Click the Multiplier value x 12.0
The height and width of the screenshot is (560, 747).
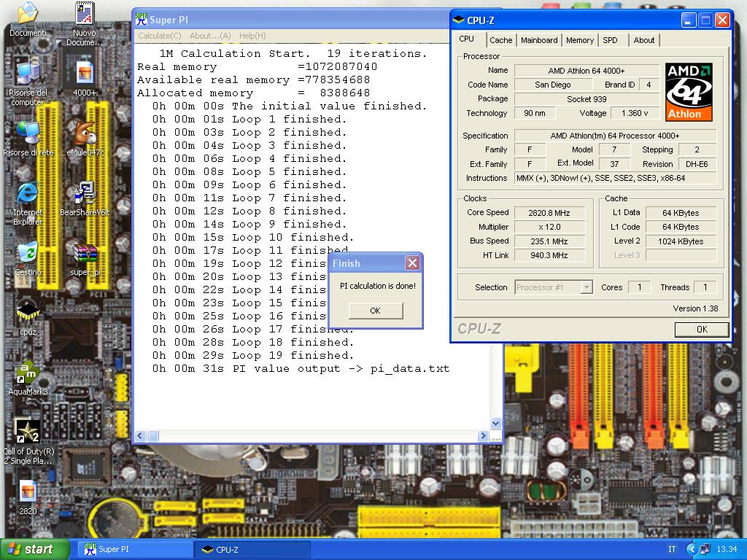click(x=549, y=227)
